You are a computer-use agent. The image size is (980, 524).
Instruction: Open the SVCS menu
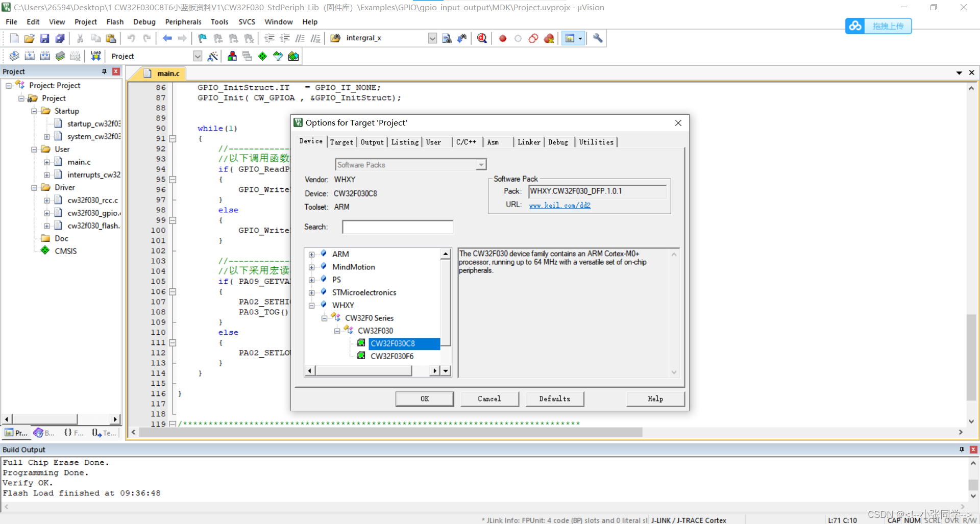coord(247,22)
